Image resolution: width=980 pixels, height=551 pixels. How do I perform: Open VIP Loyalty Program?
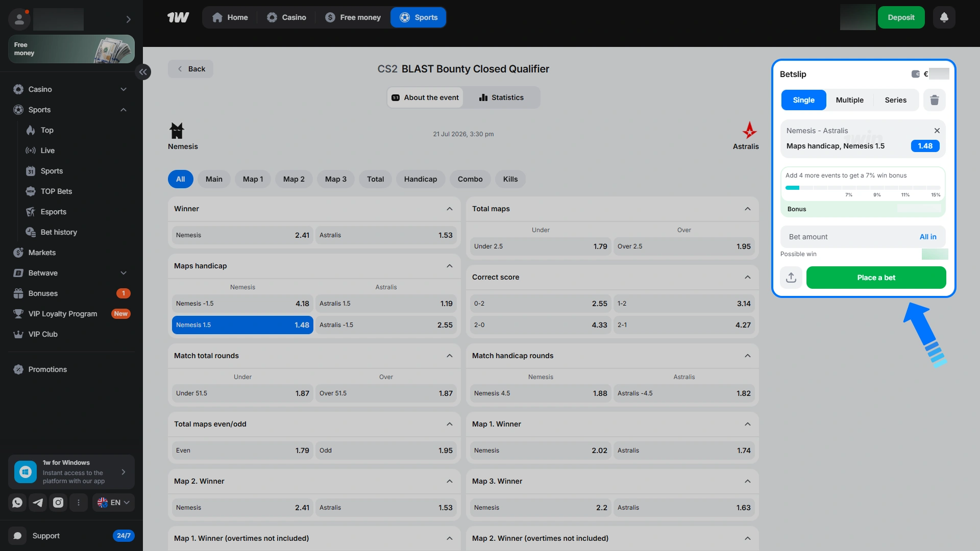tap(71, 314)
